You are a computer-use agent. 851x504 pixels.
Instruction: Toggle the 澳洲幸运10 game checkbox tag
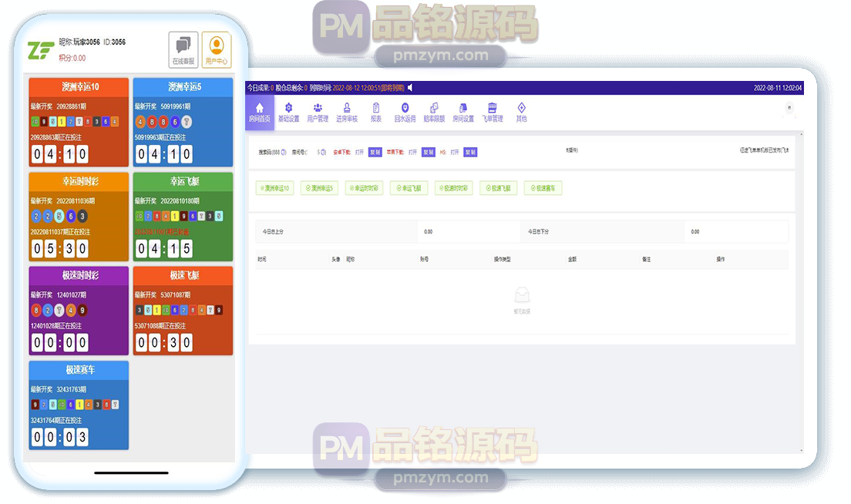pos(274,188)
